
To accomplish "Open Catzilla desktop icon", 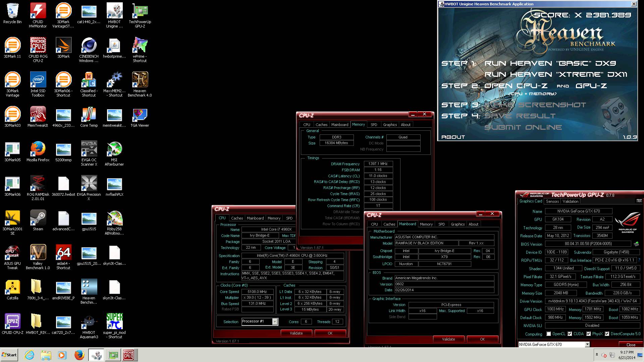I will point(12,289).
